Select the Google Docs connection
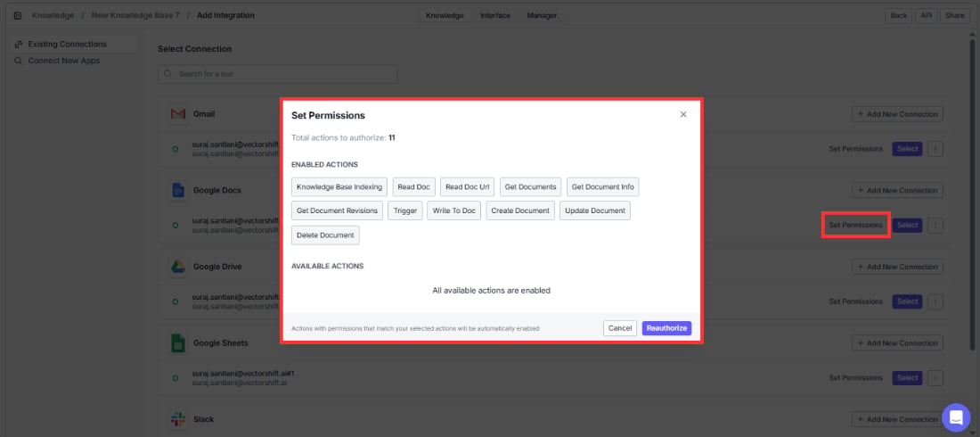 pyautogui.click(x=907, y=226)
